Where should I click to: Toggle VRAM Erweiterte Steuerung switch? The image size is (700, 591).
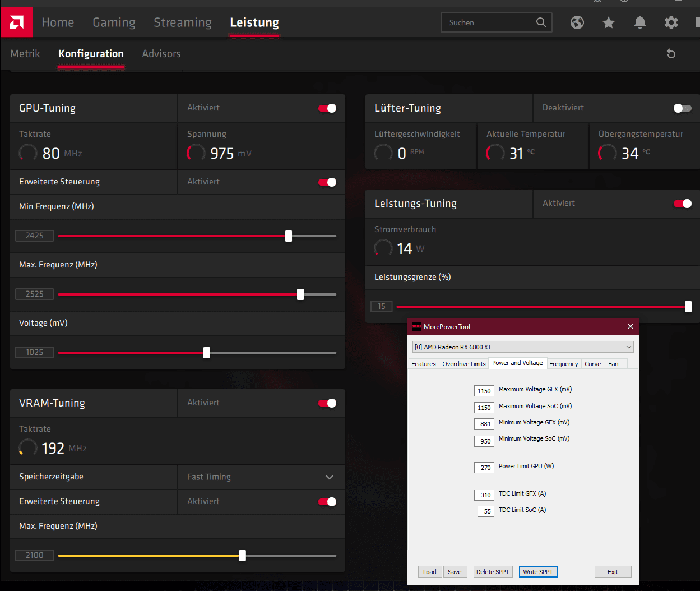point(327,502)
